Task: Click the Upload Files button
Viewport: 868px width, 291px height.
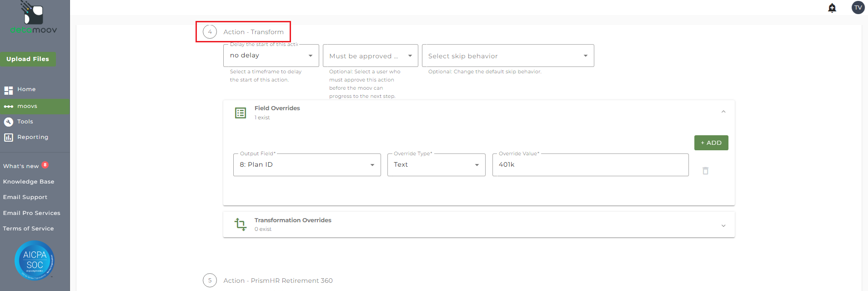Action: (x=28, y=59)
